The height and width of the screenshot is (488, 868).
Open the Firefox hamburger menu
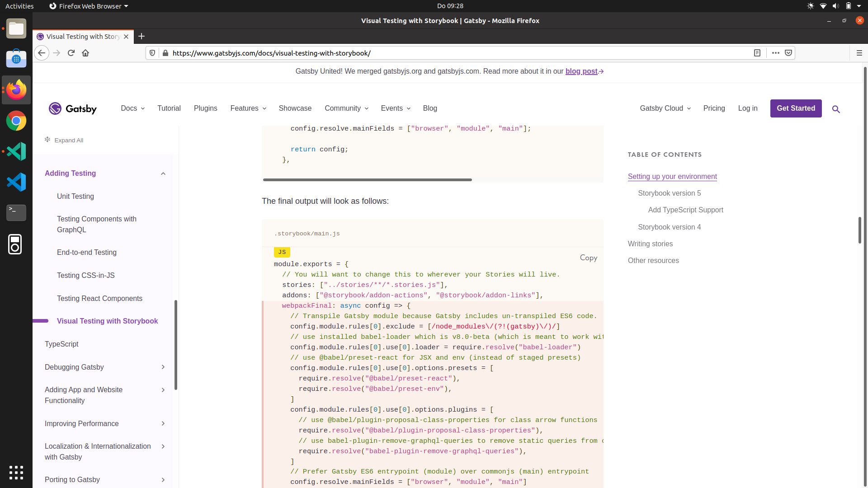(x=859, y=53)
